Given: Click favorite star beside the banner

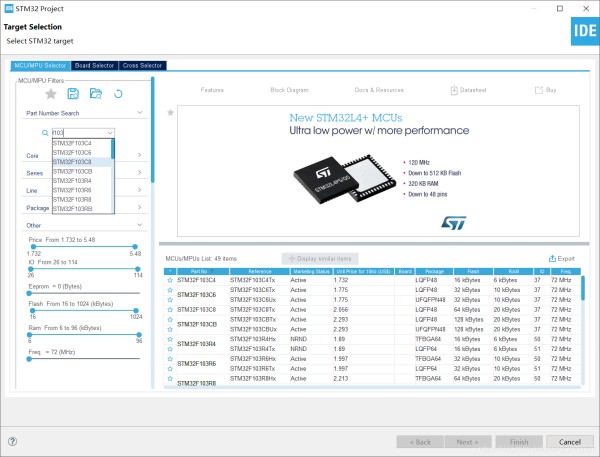Looking at the screenshot, I should [171, 112].
